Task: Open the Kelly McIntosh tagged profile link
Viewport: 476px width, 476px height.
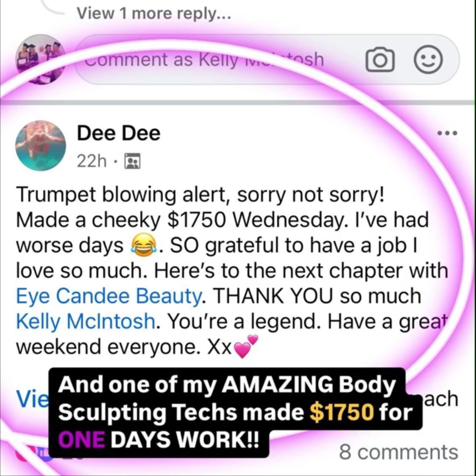Action: (86, 321)
